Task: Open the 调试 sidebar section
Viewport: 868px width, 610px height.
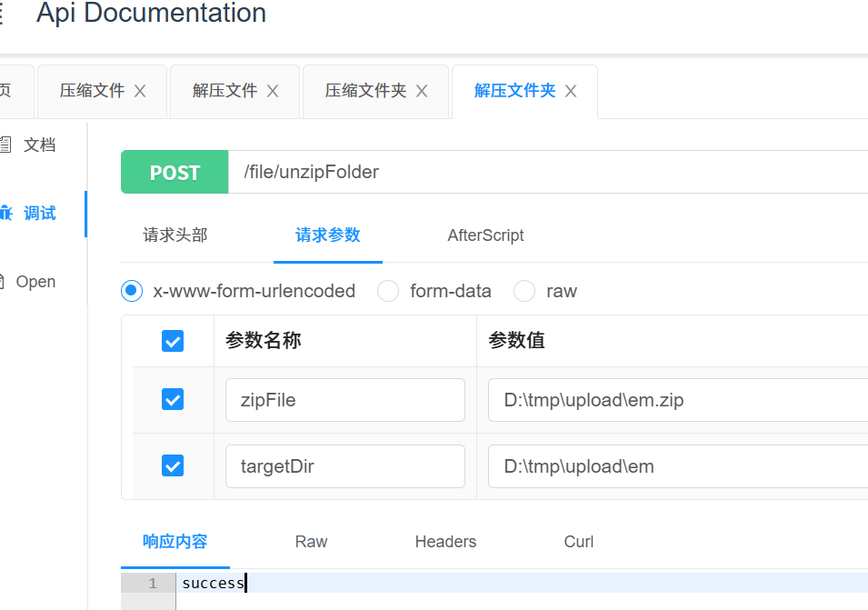Action: click(39, 213)
